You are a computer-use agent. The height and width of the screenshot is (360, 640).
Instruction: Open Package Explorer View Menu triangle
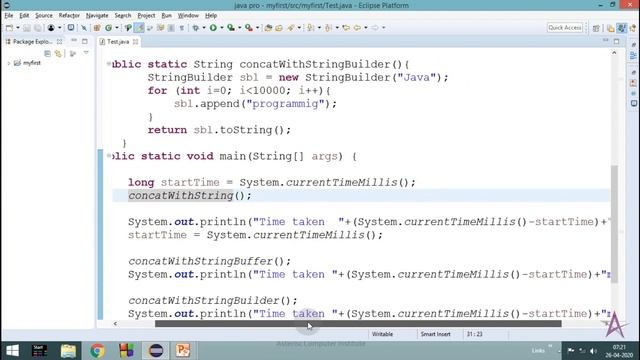pos(86,53)
